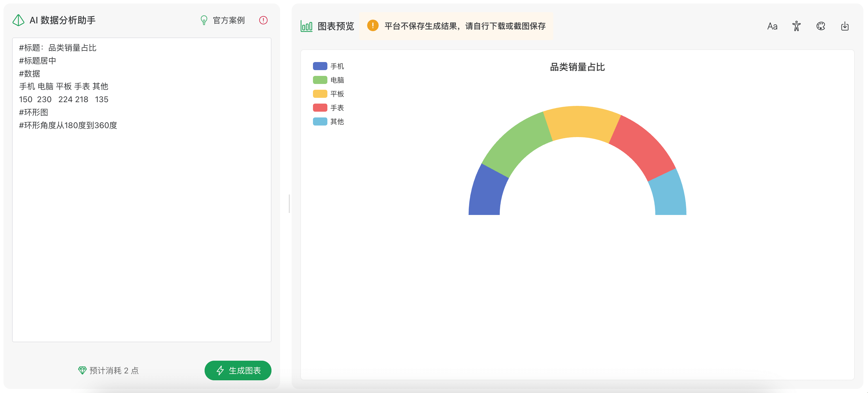Toggle the 手表 legend swatch
The image size is (868, 393).
point(320,108)
